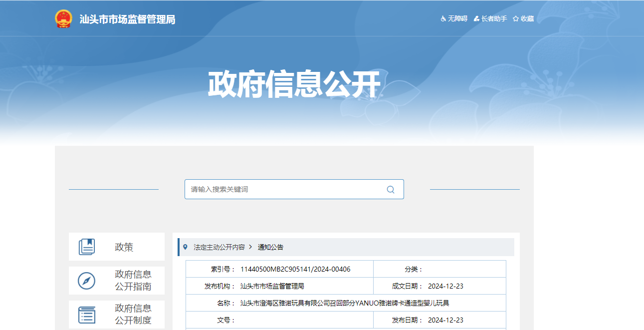
Task: Open the 政策 sidebar menu item
Action: (124, 247)
